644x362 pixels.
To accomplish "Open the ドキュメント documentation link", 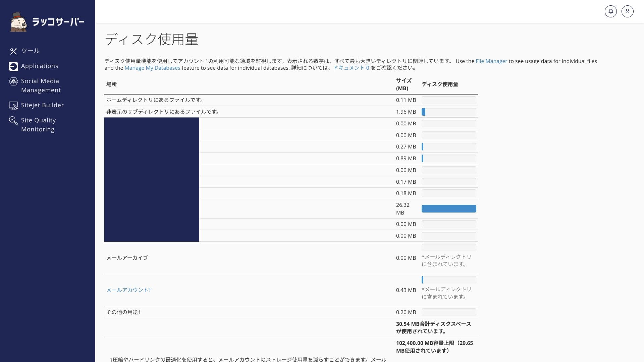I will (x=351, y=68).
